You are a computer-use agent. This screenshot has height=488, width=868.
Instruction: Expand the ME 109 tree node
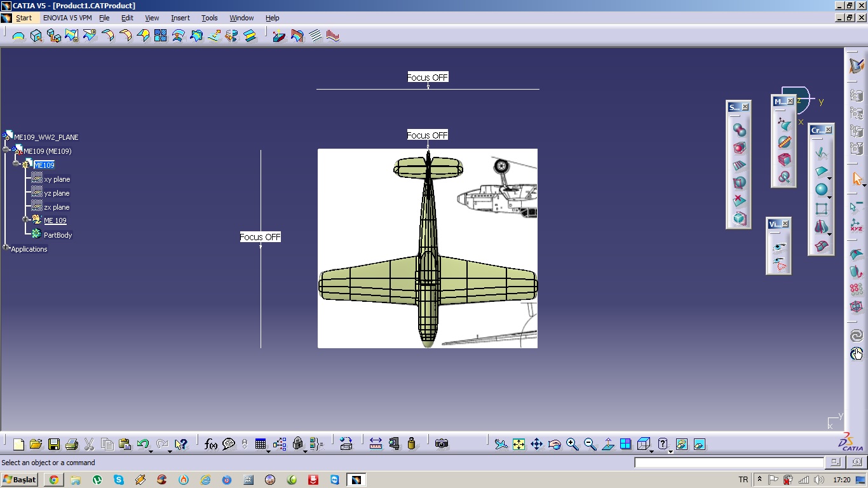tap(27, 220)
